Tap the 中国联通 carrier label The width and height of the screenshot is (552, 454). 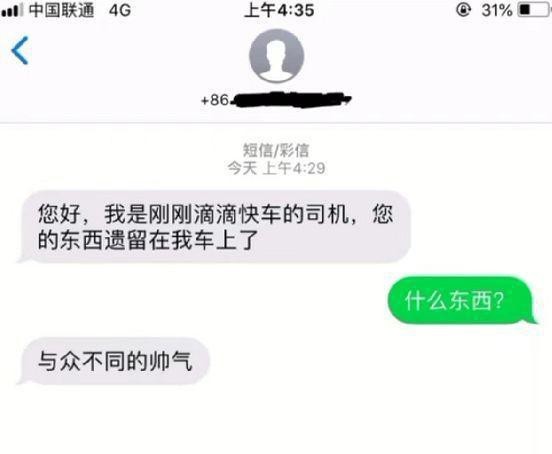[62, 10]
